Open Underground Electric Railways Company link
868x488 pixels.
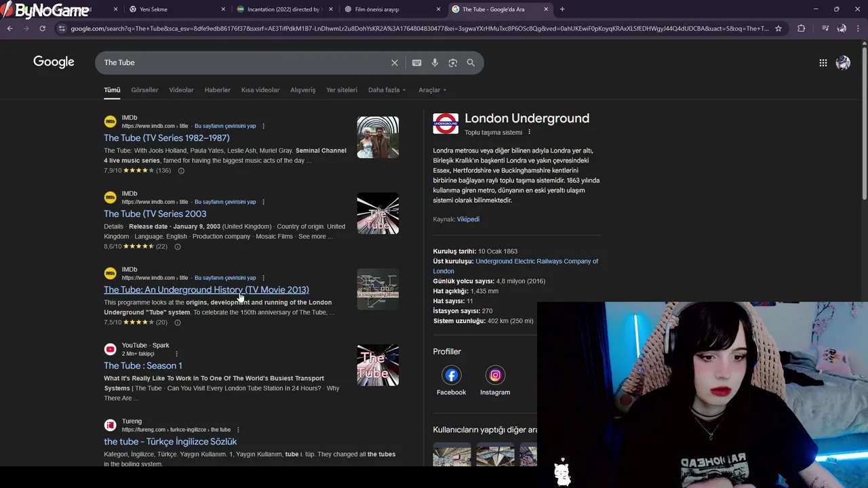[x=515, y=266]
